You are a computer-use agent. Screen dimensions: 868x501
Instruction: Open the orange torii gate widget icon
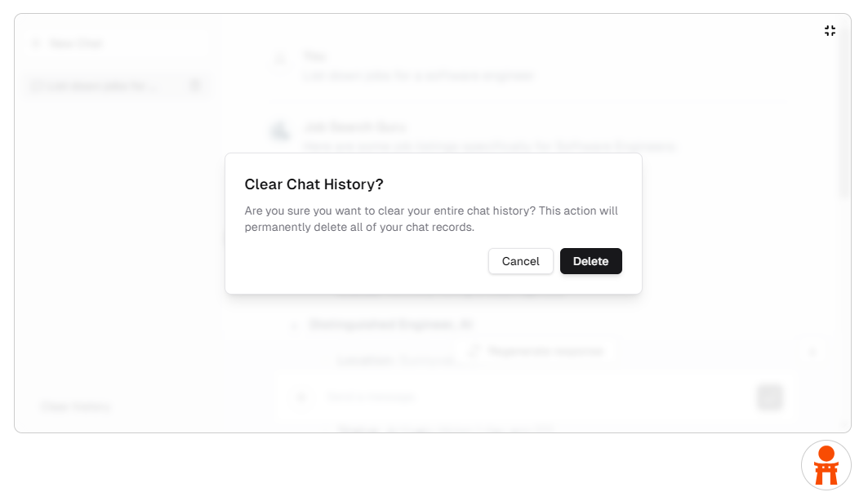826,465
